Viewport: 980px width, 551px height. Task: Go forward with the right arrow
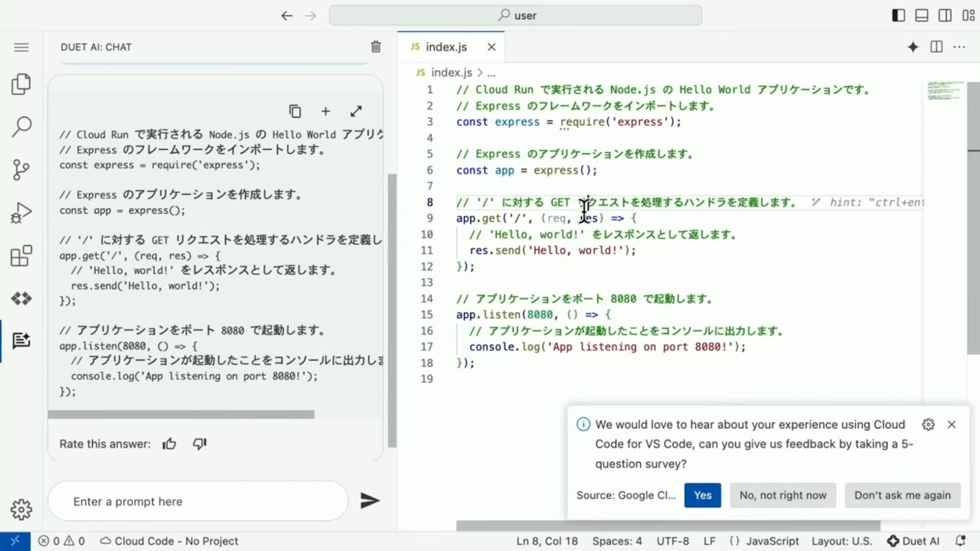click(311, 16)
